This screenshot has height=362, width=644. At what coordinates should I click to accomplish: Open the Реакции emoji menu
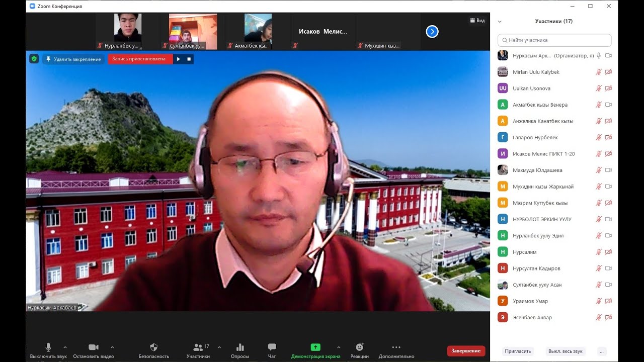point(360,350)
